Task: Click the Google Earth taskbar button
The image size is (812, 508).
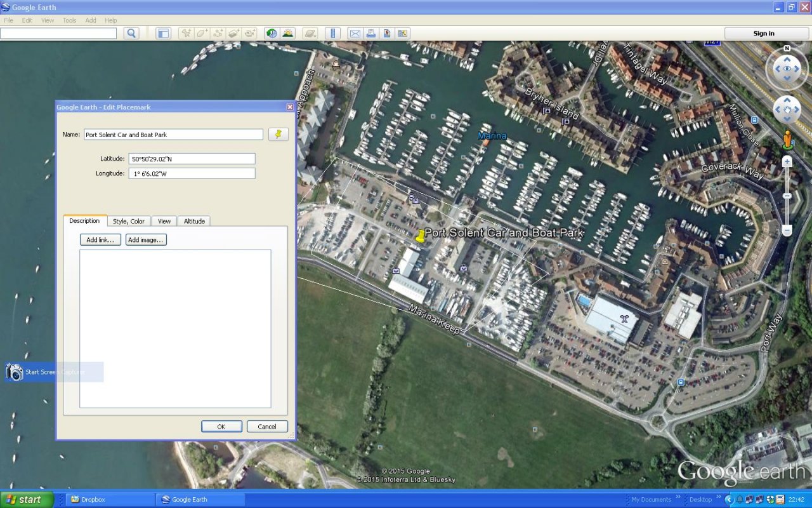Action: coord(200,500)
